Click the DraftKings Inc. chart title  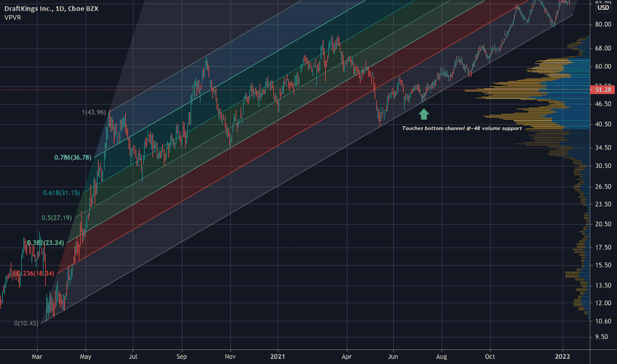click(51, 8)
